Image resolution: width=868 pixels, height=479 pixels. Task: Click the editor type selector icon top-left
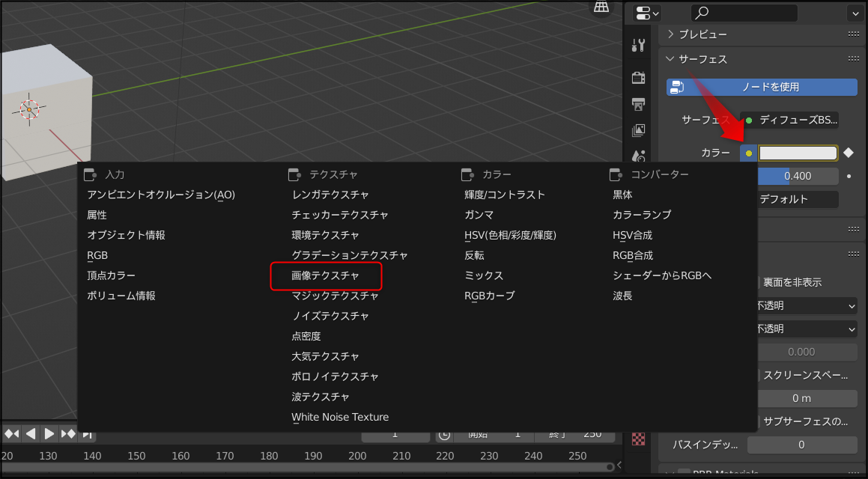[x=644, y=12]
